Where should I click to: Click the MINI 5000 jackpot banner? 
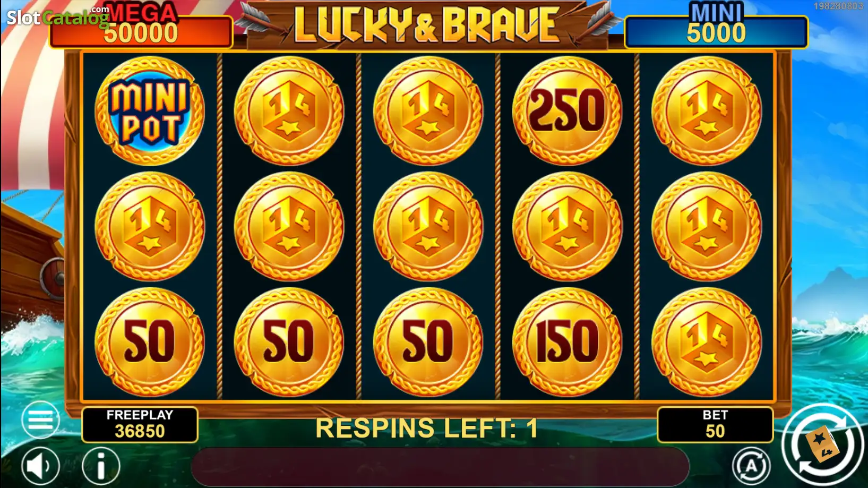(x=716, y=28)
